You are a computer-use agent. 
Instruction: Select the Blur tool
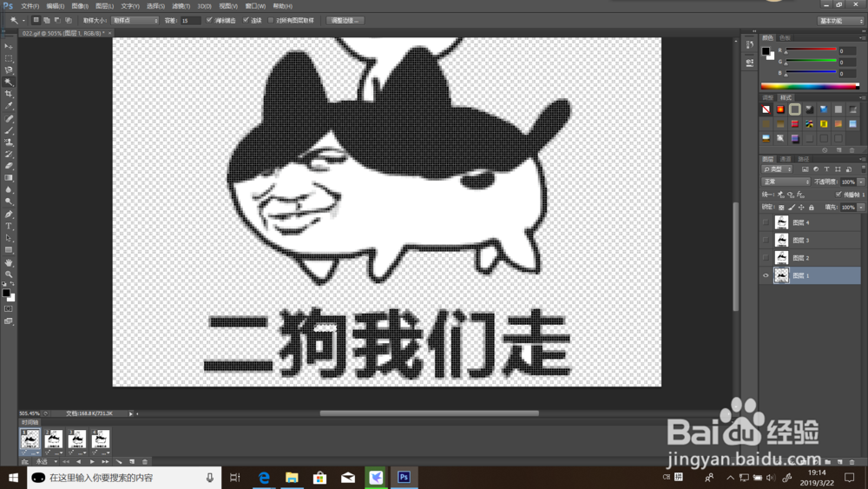[x=9, y=190]
